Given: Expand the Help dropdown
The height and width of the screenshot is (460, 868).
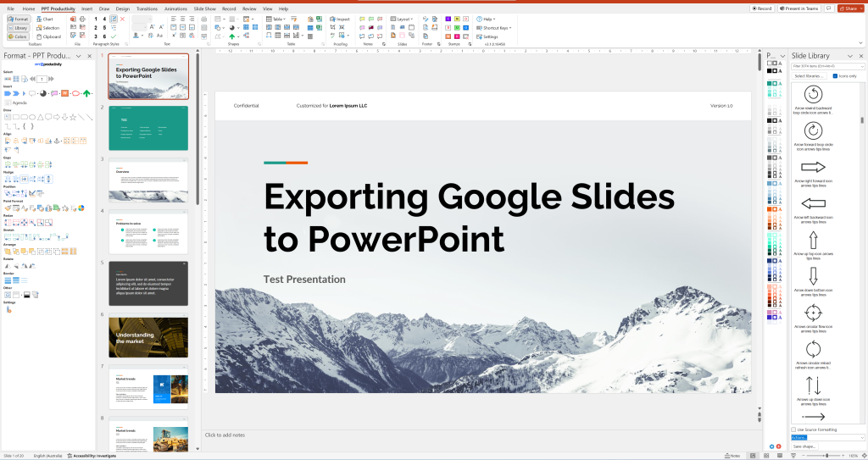Looking at the screenshot, I should pyautogui.click(x=486, y=19).
